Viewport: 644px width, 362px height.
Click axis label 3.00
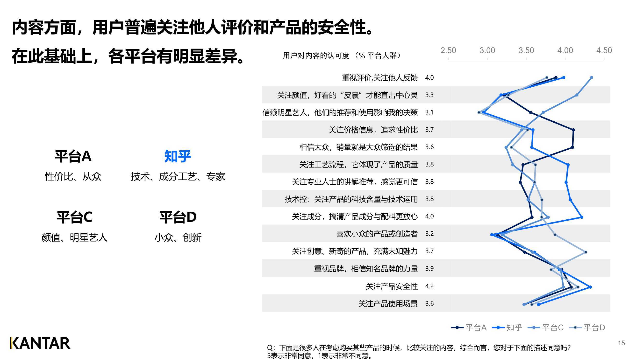coord(487,50)
